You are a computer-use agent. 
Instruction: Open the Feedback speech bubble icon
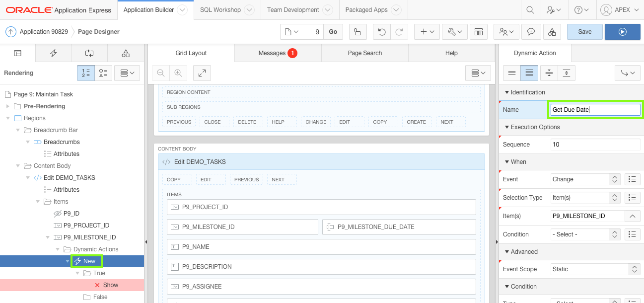click(x=531, y=32)
